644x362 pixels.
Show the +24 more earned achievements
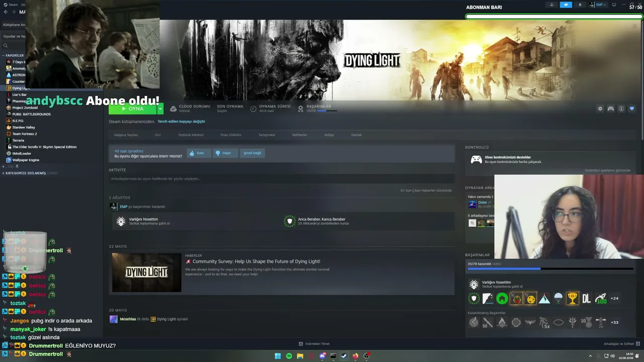pyautogui.click(x=614, y=299)
